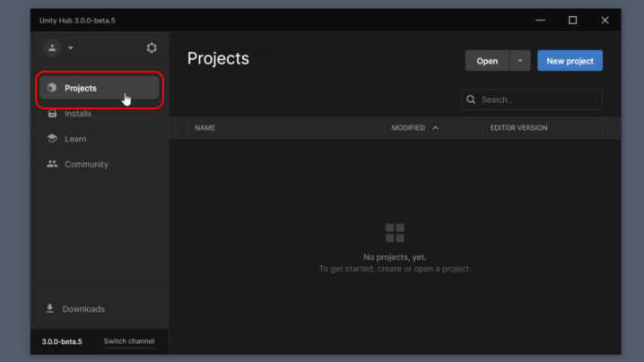Close the Unity Hub window
The height and width of the screenshot is (362, 644).
click(605, 20)
